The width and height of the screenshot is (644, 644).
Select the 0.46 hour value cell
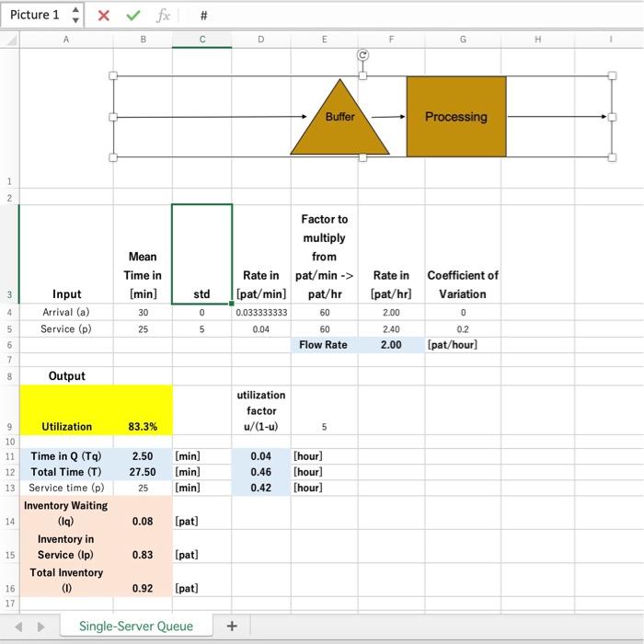click(x=261, y=472)
